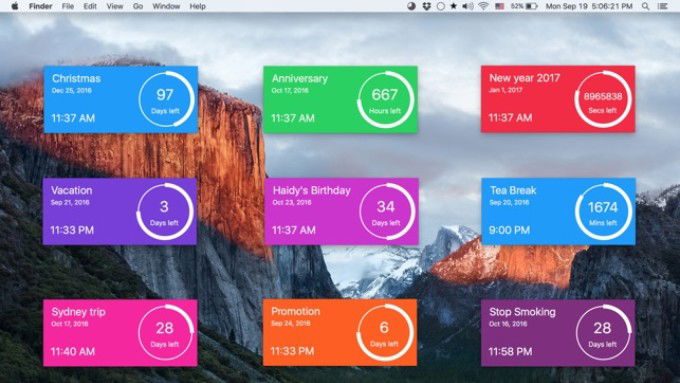Click the 11:40 AM time on Sydney trip card
680x383 pixels.
click(73, 352)
